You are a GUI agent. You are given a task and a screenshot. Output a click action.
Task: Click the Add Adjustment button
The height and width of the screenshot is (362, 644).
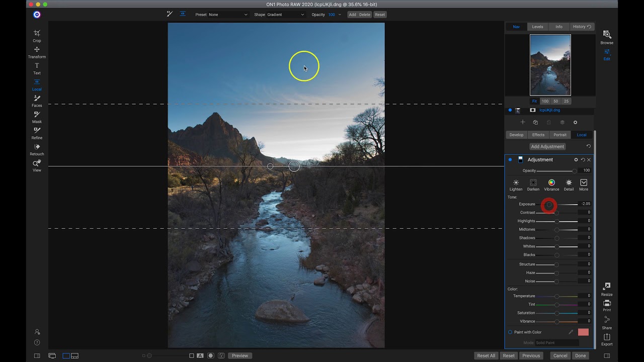(x=547, y=146)
